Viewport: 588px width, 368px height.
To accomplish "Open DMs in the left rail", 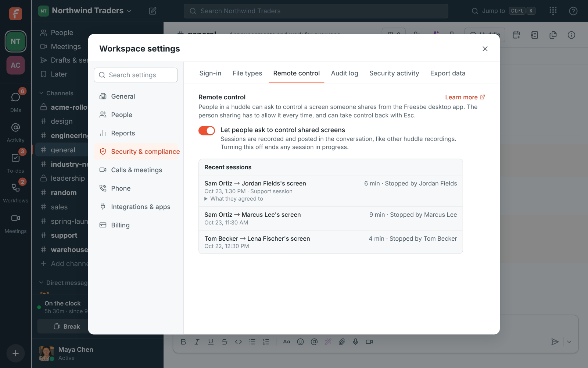I will click(15, 101).
